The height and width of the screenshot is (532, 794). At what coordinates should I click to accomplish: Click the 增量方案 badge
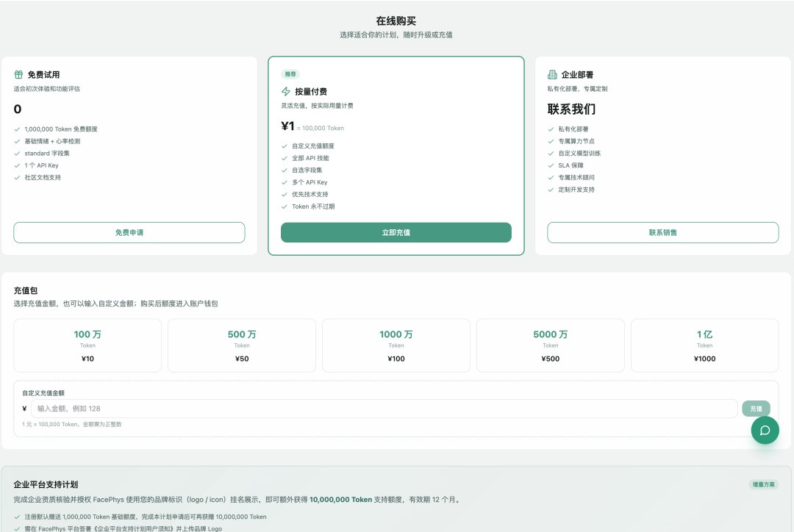[764, 484]
